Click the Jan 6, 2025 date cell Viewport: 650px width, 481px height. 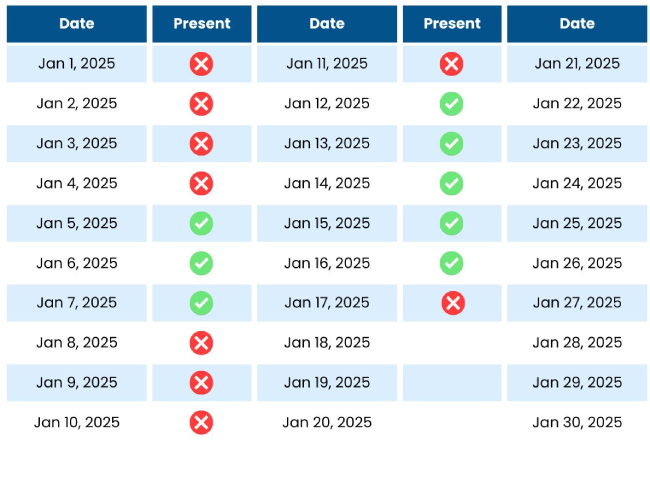(77, 263)
